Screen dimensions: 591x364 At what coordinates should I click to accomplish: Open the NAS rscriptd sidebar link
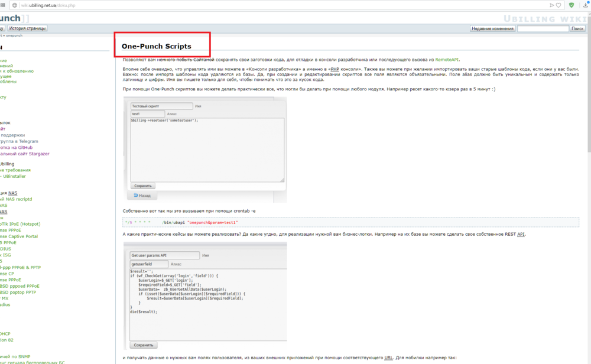coord(17,199)
